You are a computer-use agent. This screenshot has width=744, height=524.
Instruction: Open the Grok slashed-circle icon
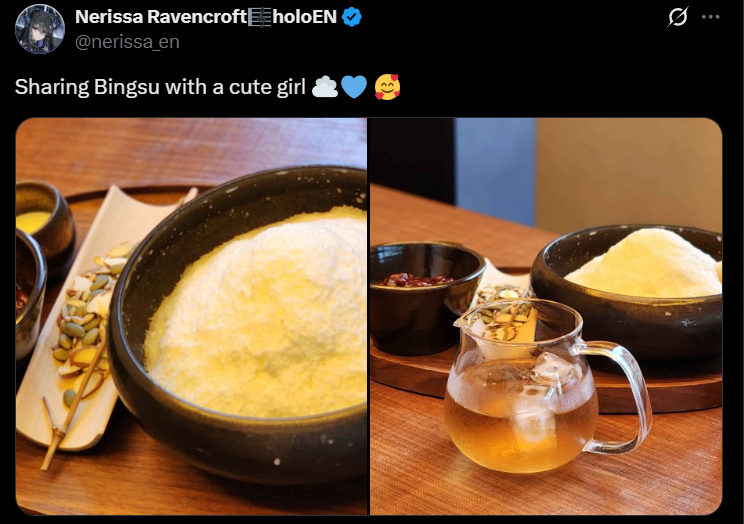[x=677, y=17]
